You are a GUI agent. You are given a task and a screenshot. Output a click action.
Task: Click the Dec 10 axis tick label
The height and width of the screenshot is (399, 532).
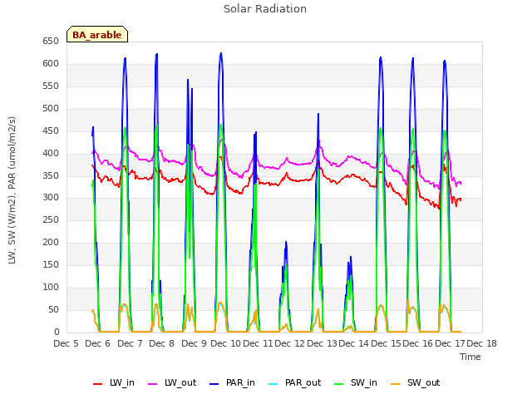pos(225,343)
